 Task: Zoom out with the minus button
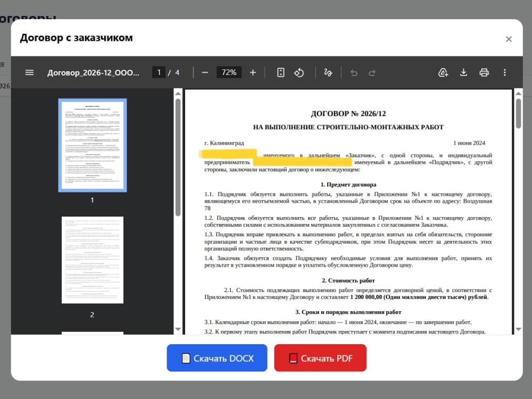(205, 72)
